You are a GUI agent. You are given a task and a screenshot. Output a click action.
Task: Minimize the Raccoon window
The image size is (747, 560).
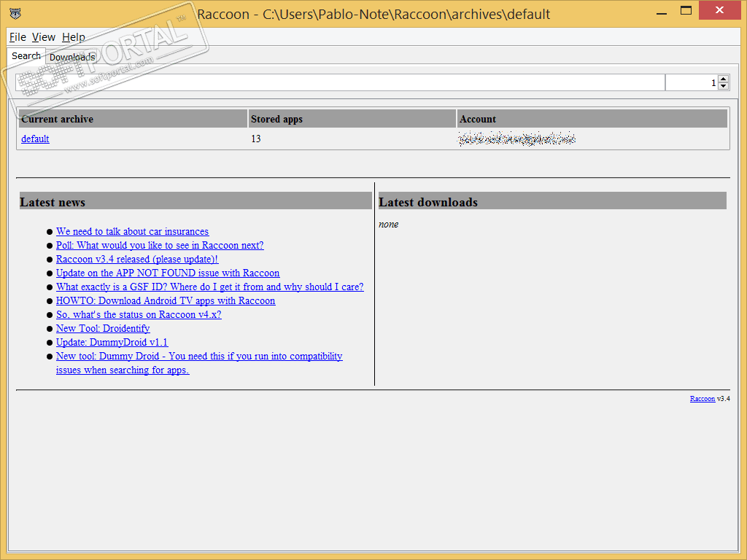pyautogui.click(x=661, y=12)
